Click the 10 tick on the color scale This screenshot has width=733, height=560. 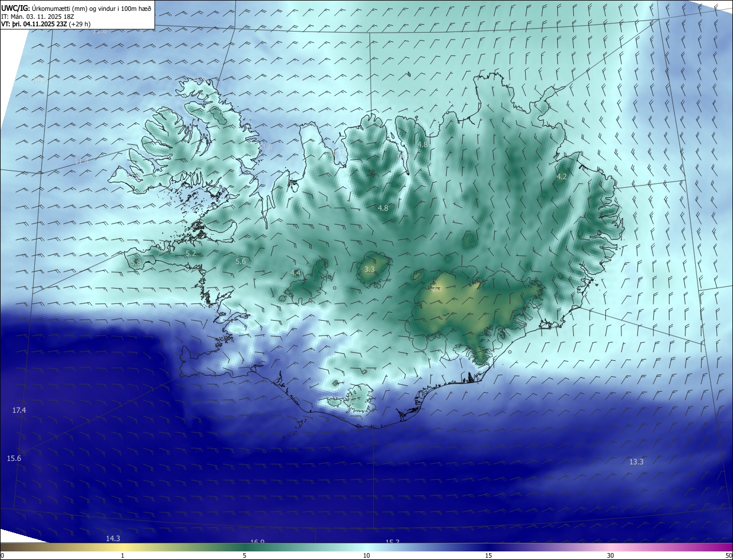366,555
